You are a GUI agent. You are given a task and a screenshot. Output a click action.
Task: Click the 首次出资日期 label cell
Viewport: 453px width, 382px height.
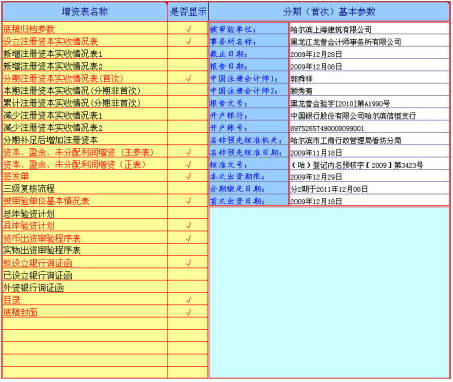249,201
